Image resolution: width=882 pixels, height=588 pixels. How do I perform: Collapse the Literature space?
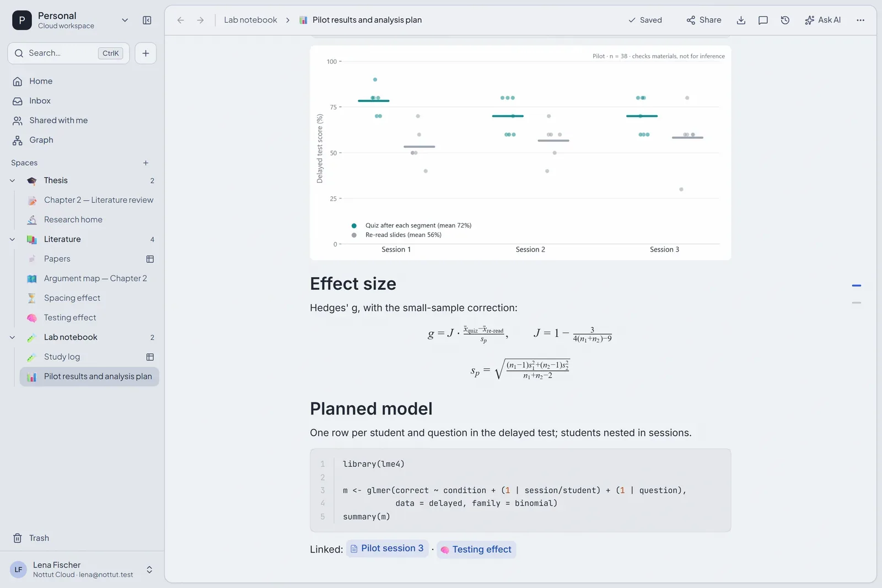(x=13, y=240)
